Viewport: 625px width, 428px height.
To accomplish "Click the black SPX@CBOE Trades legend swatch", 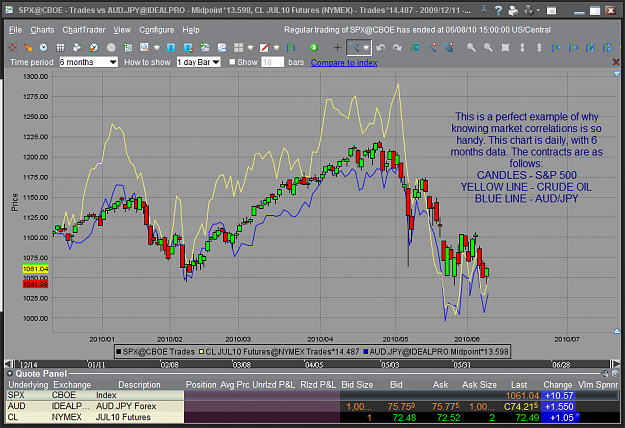I will click(118, 352).
